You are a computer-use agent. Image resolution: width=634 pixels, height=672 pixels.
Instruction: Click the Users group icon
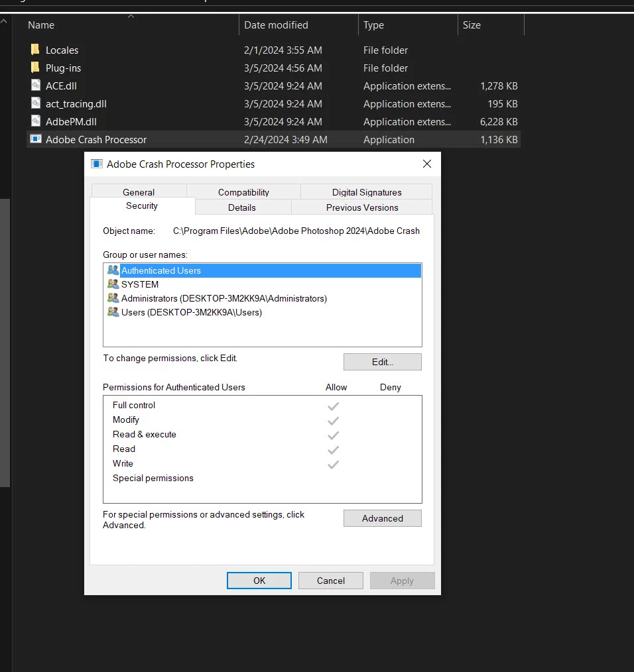[113, 312]
